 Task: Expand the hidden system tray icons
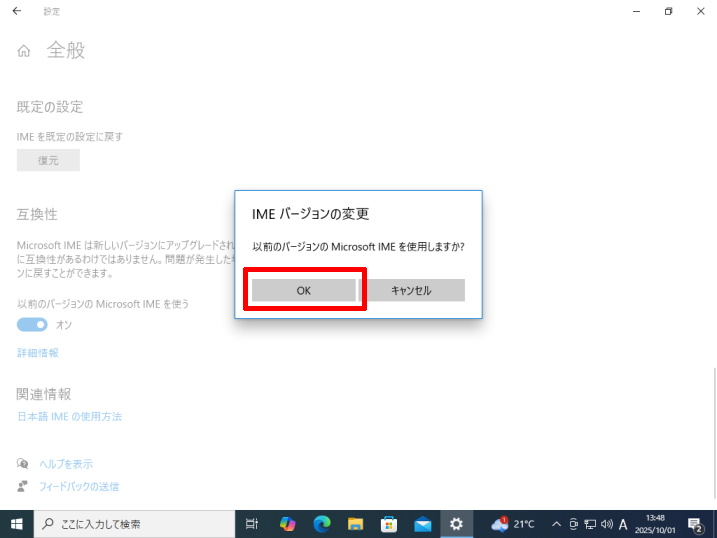pyautogui.click(x=556, y=524)
